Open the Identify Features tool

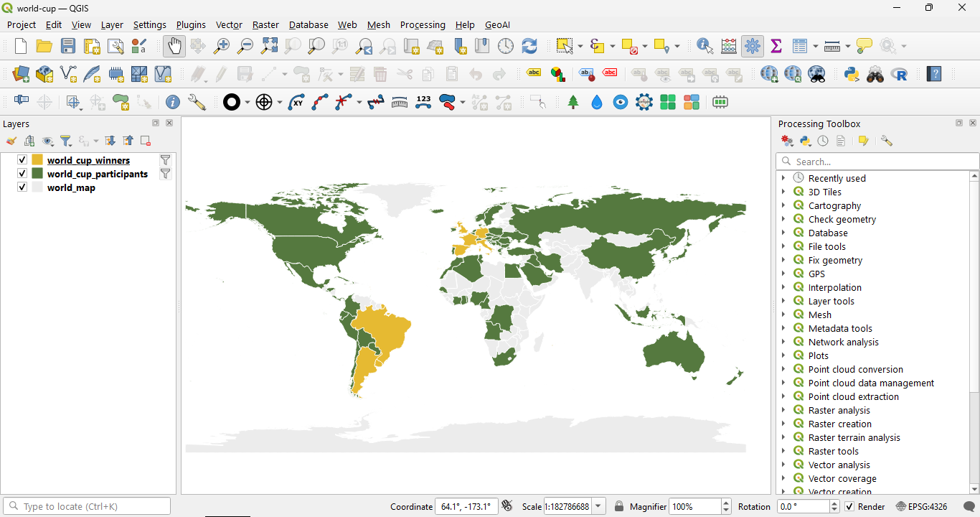click(705, 46)
